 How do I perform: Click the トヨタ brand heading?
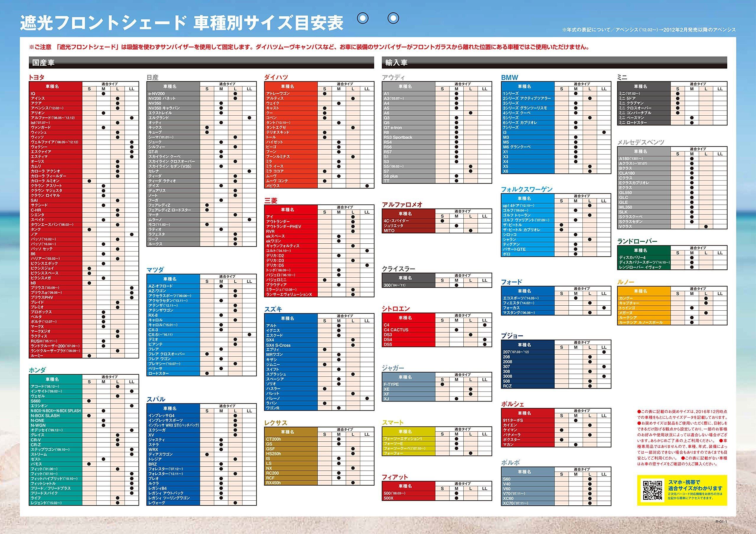[x=37, y=77]
